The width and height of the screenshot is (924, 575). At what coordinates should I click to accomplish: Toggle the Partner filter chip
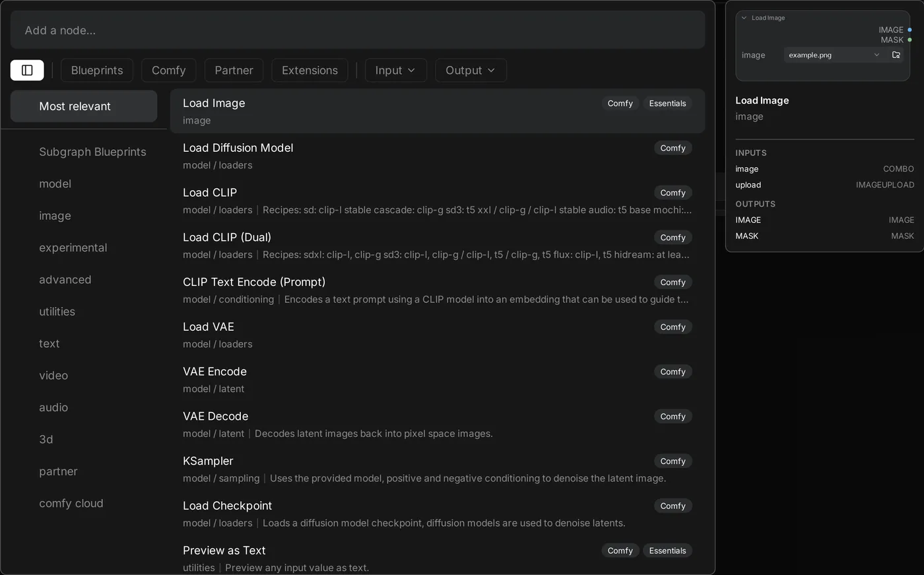(234, 70)
